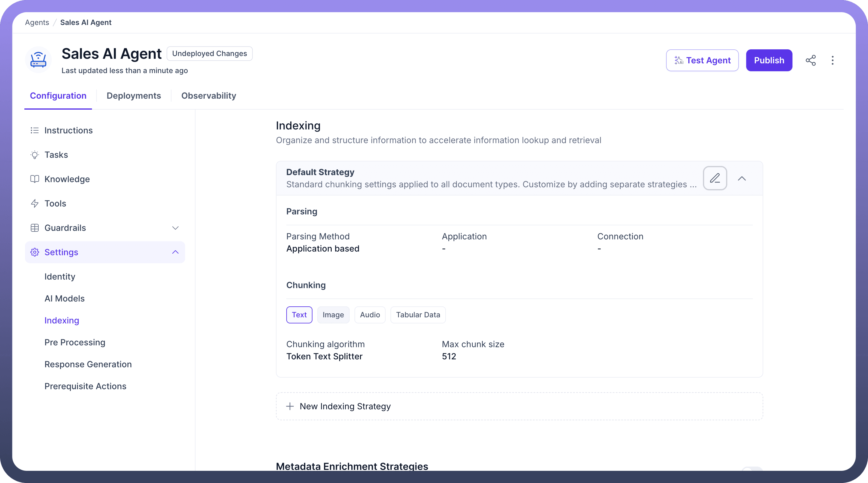Collapse the Default Strategy card

tap(742, 178)
